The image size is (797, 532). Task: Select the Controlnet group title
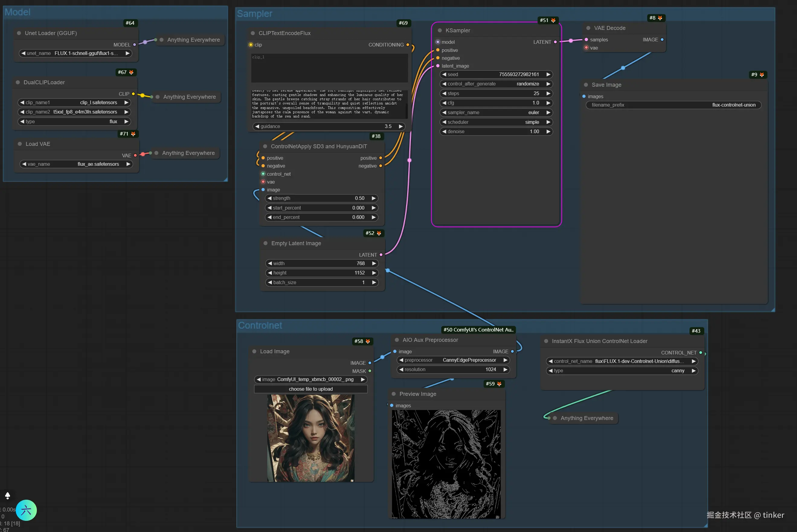[260, 325]
